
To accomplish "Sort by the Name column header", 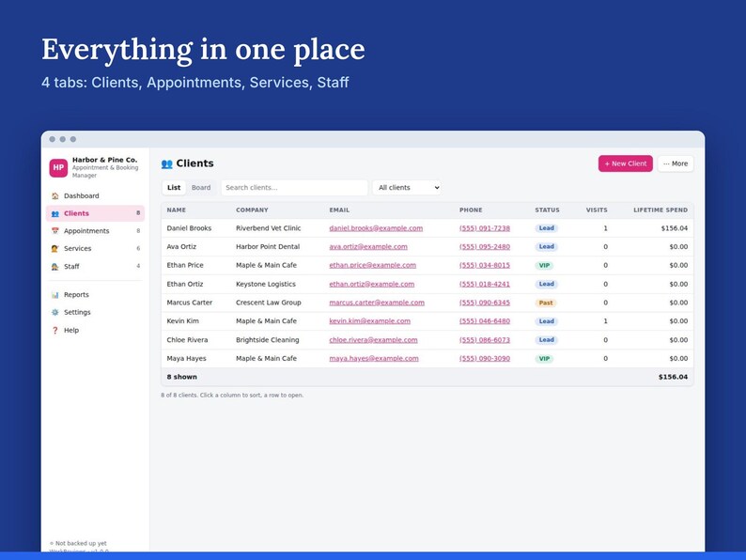I will [177, 210].
